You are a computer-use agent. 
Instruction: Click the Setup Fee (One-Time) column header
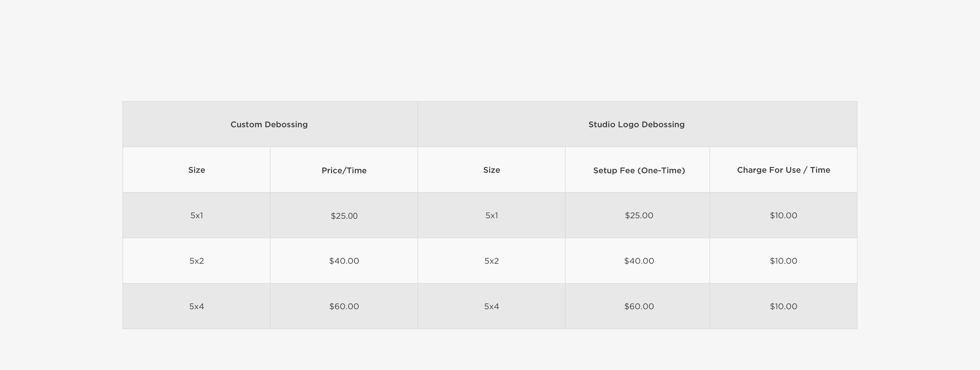638,170
